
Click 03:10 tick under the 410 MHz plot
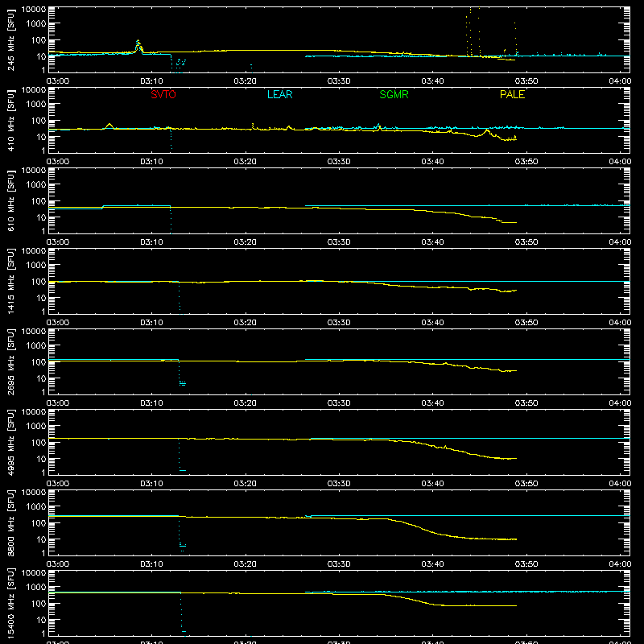click(x=151, y=162)
